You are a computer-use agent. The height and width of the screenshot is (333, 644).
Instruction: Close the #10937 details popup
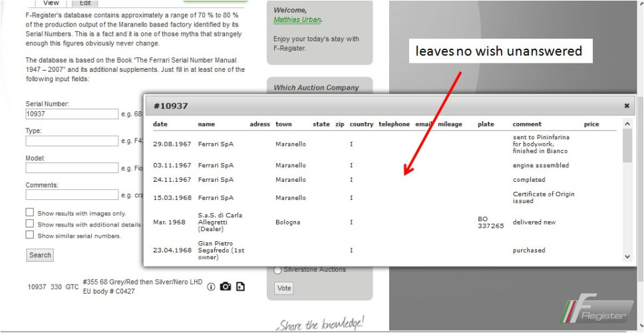pos(627,106)
